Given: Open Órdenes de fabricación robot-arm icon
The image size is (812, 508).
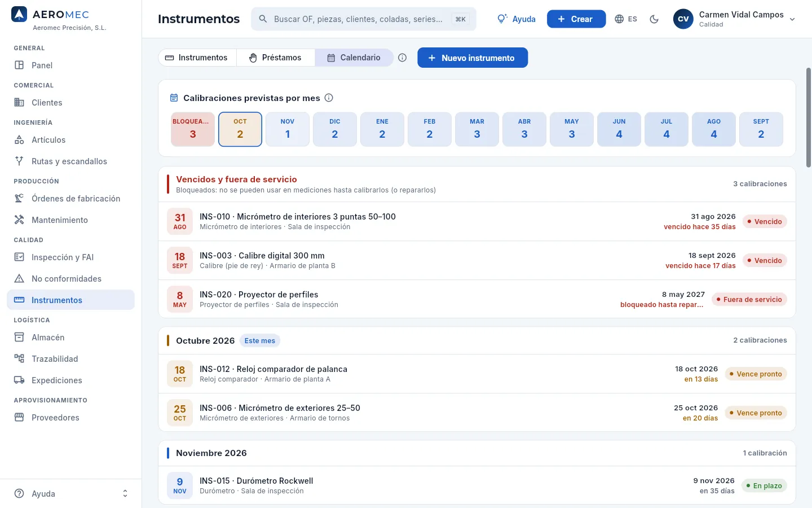Looking at the screenshot, I should click(x=19, y=198).
